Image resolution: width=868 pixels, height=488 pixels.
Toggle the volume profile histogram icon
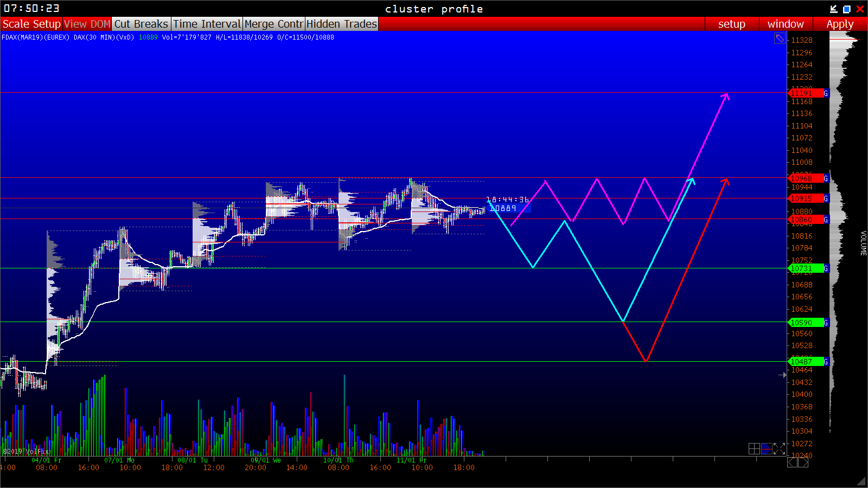(x=767, y=448)
